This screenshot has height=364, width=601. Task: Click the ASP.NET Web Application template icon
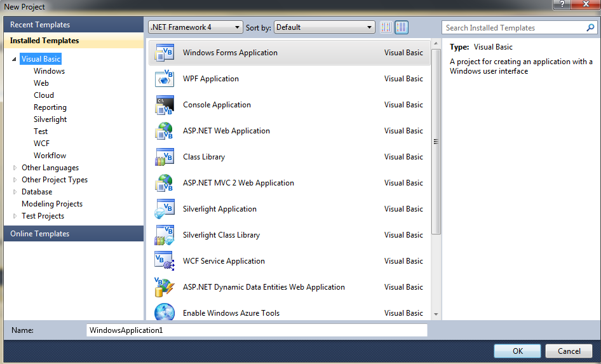tap(165, 131)
